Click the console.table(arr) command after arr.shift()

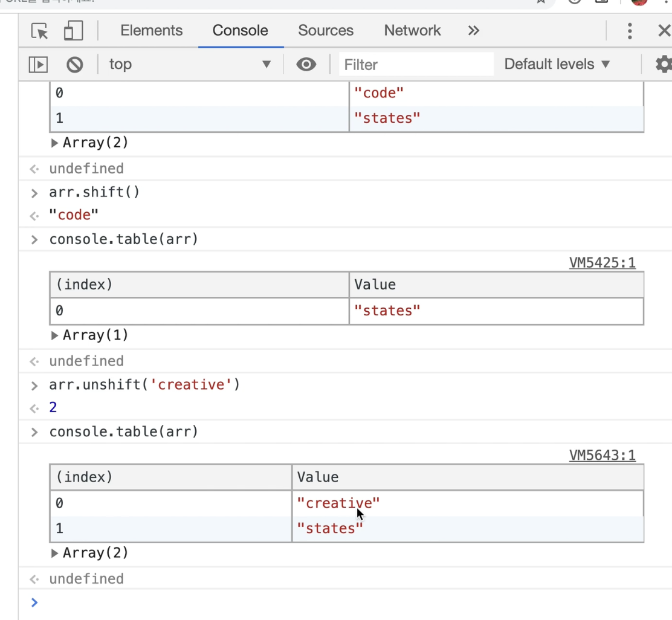coord(124,239)
